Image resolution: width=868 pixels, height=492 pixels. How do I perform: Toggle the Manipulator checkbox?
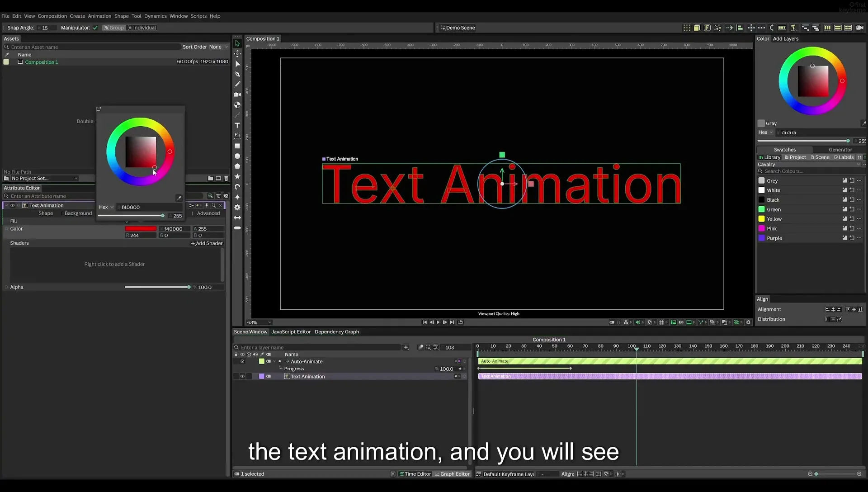[x=95, y=28]
